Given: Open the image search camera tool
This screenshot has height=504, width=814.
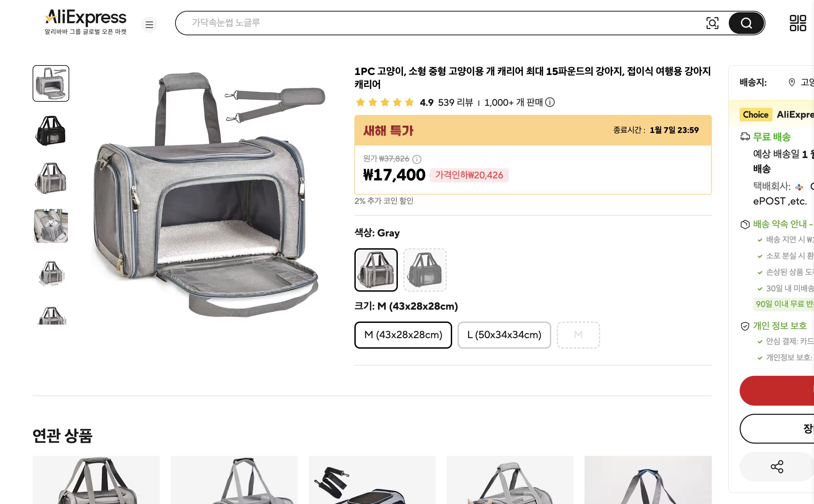Looking at the screenshot, I should click(713, 23).
